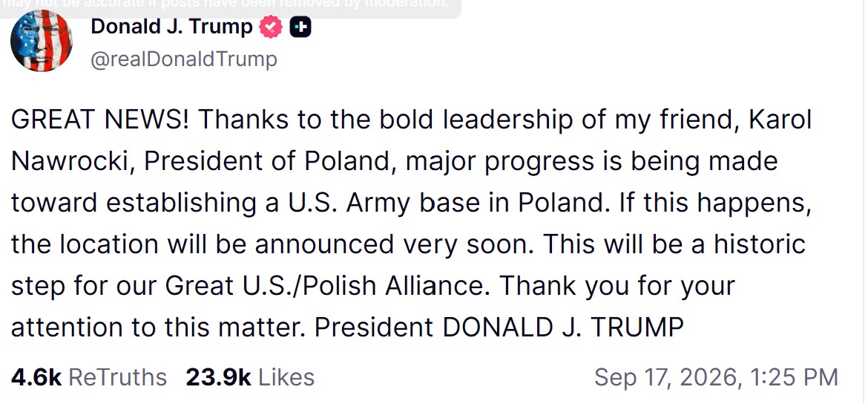Click the dark plus badge beside the name
The width and height of the screenshot is (868, 404).
tap(300, 27)
